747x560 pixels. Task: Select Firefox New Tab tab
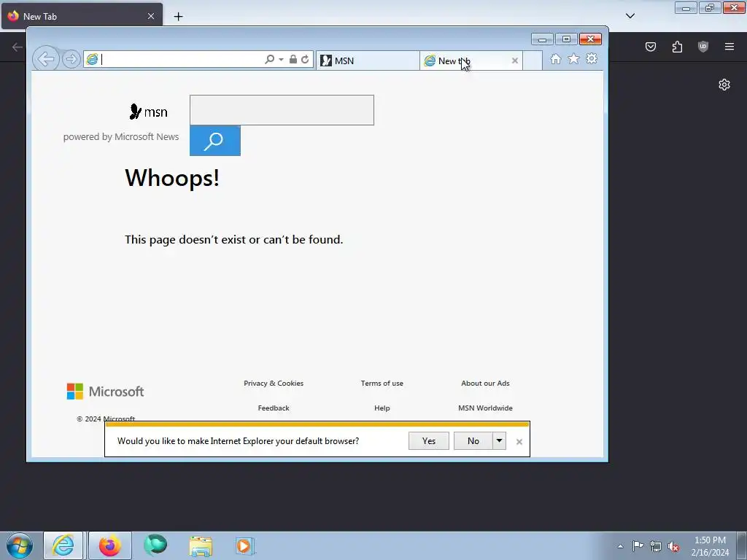[82, 16]
